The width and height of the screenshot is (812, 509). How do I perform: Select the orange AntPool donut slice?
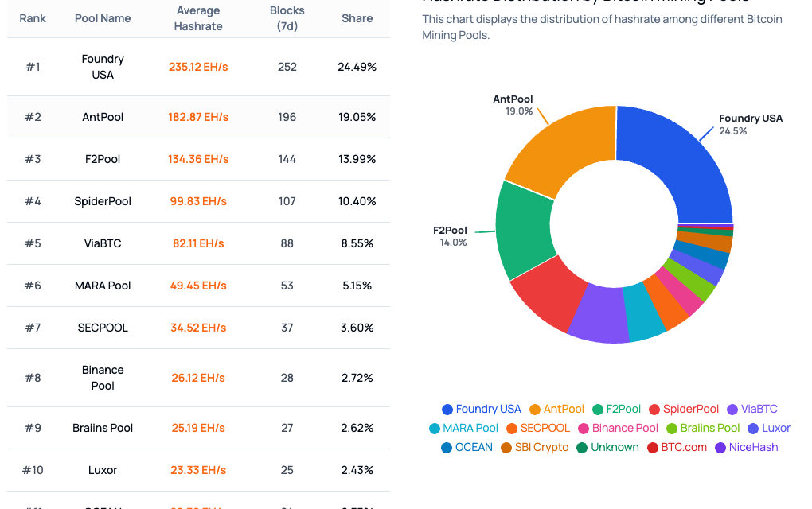[564, 144]
